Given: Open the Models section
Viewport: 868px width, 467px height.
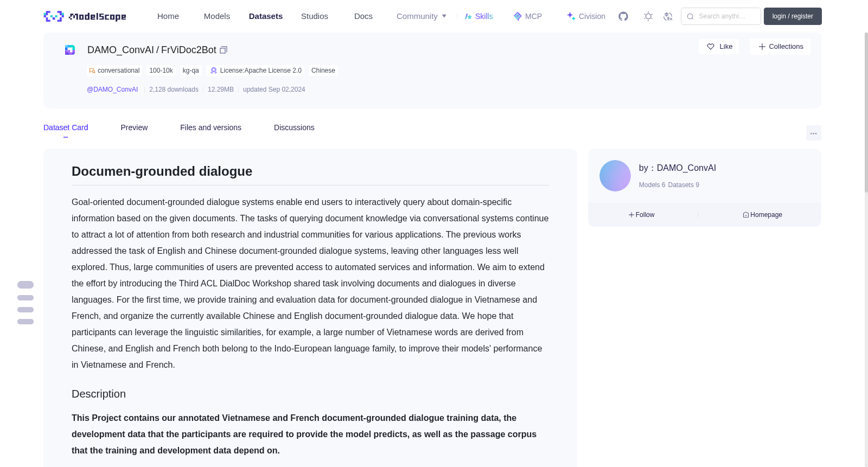Looking at the screenshot, I should (x=217, y=16).
